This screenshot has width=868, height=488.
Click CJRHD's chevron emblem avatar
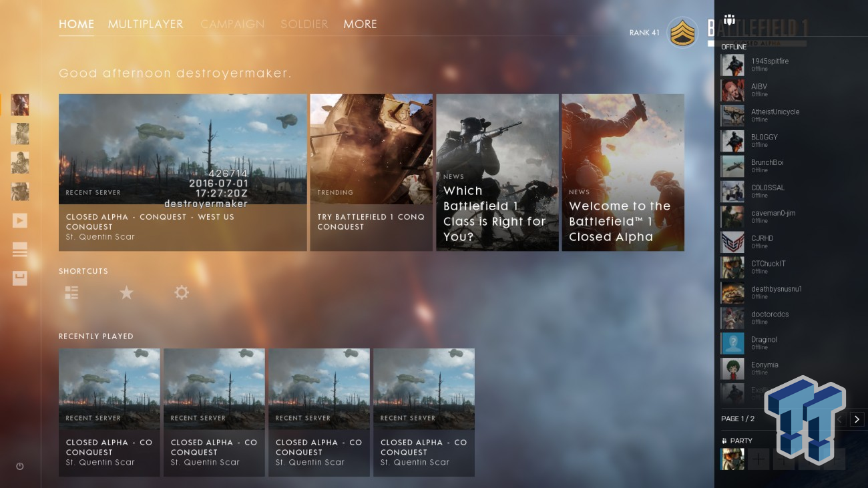point(732,243)
